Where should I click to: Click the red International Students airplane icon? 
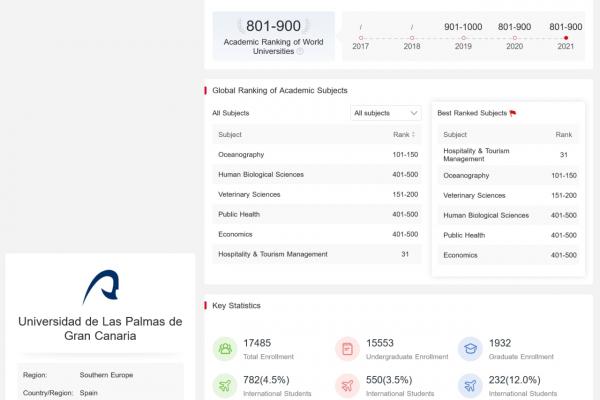tap(347, 385)
